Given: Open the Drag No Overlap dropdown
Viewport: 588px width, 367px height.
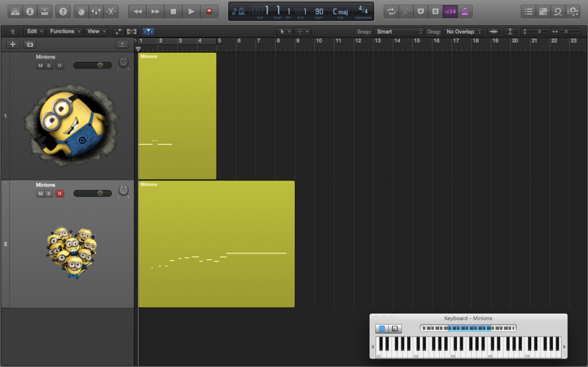Looking at the screenshot, I should point(463,32).
